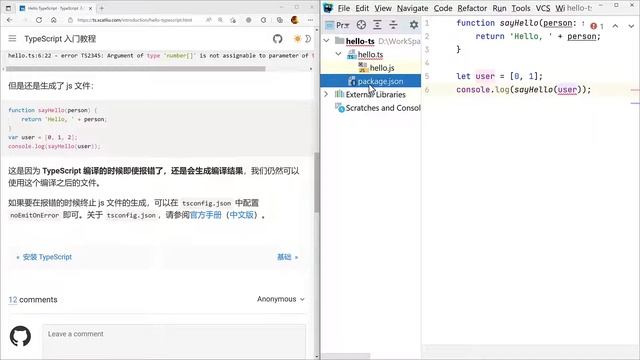Open the VCS menu

543,8
